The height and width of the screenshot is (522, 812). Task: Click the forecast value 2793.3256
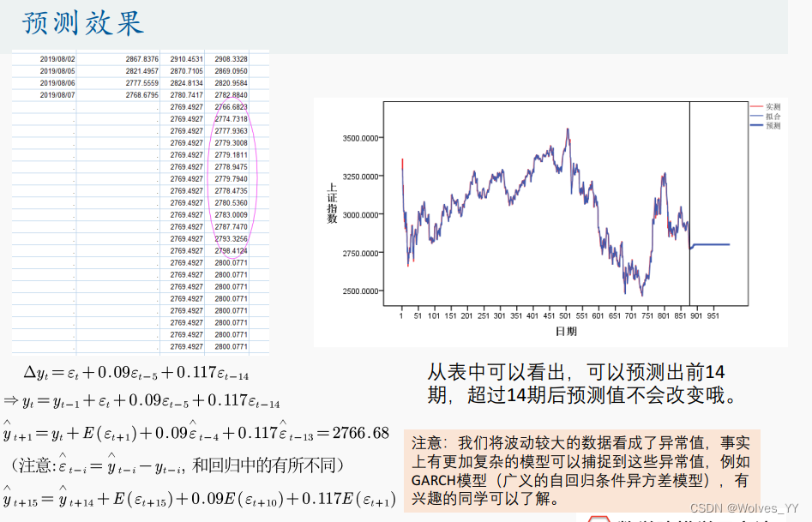231,239
